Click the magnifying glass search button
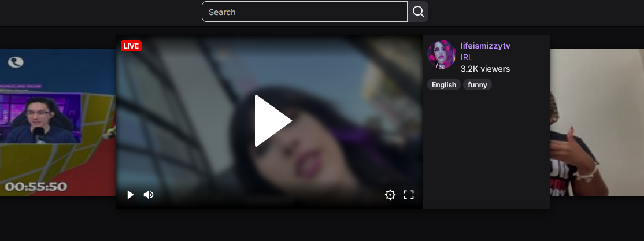Image resolution: width=644 pixels, height=241 pixels. pos(418,12)
